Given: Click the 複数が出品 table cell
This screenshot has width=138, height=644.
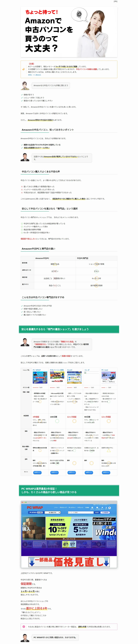Looking at the screenshot, I should click(x=55, y=264).
